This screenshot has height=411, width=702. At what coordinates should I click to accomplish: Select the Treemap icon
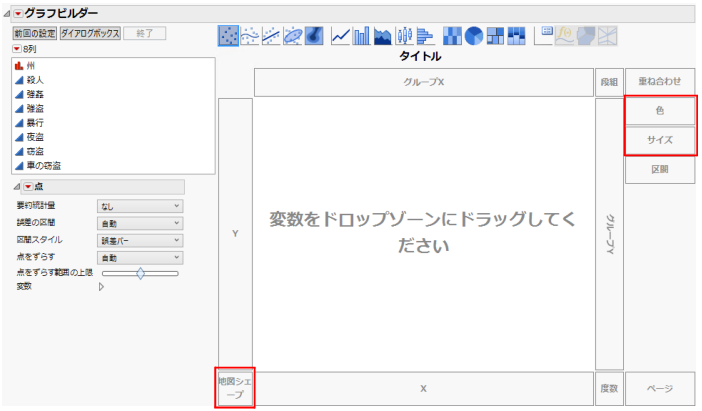[495, 36]
